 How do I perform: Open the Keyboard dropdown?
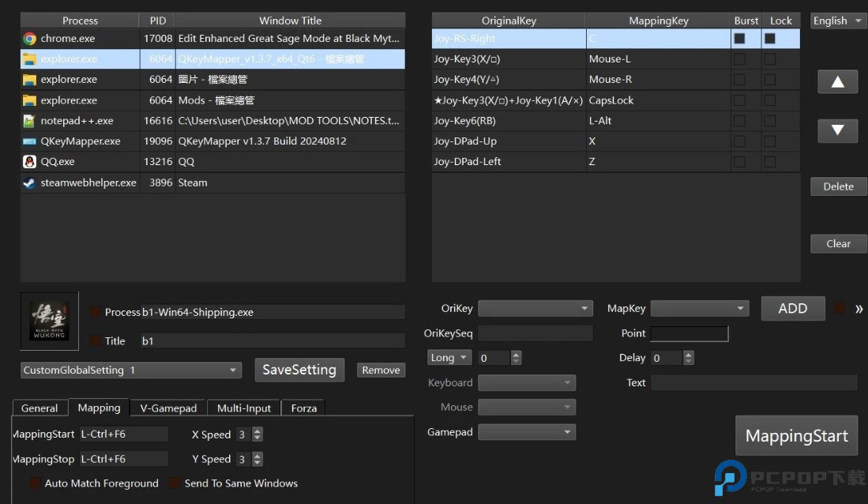click(527, 382)
